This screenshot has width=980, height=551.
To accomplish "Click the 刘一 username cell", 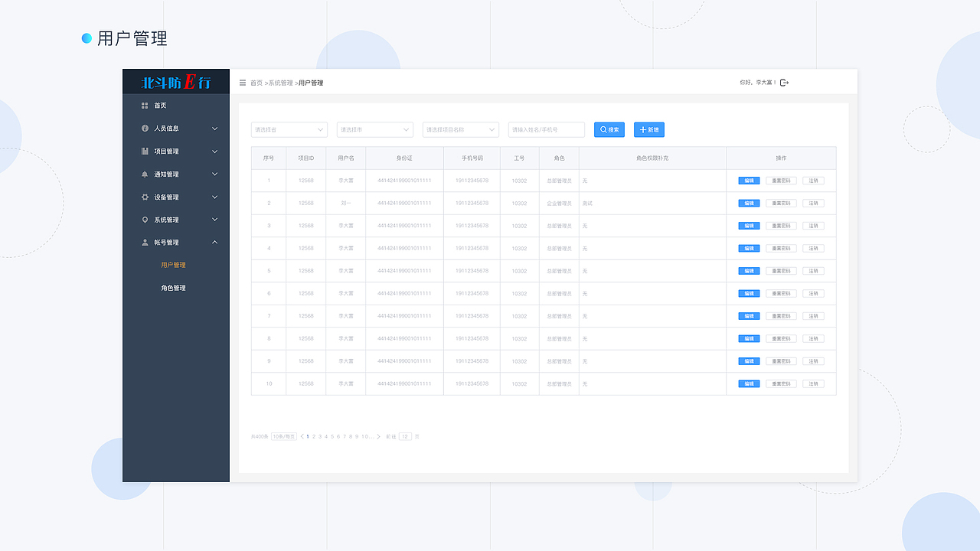I will pyautogui.click(x=346, y=203).
